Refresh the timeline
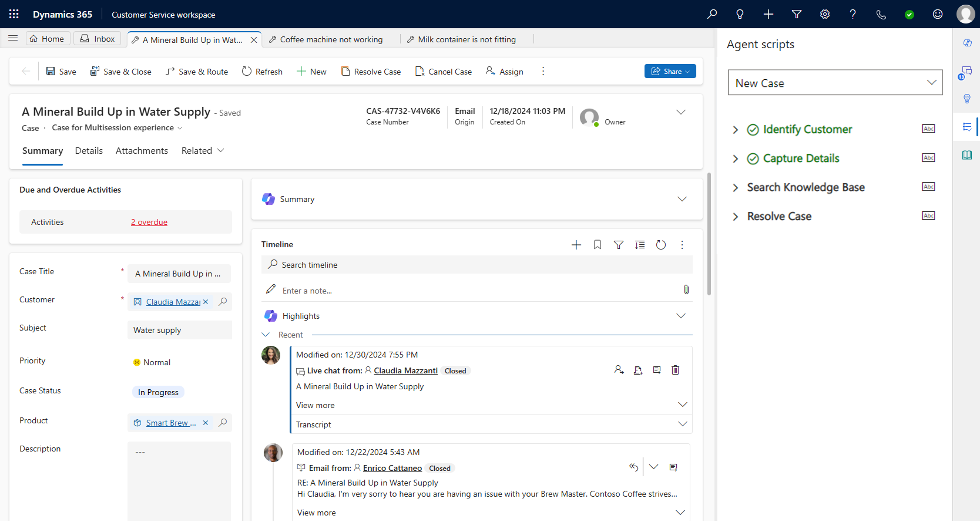The image size is (980, 521). pyautogui.click(x=661, y=245)
